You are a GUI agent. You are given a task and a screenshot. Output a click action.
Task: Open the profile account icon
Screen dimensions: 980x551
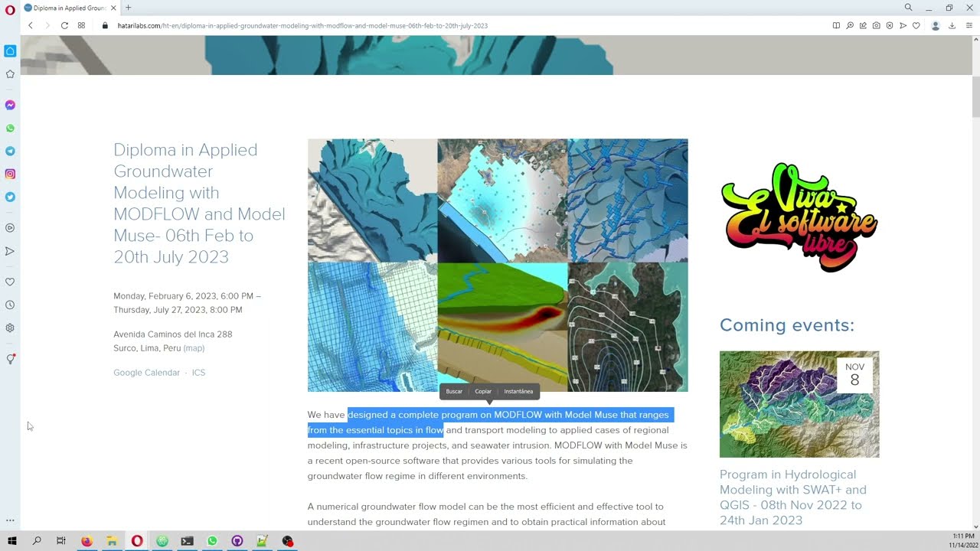tap(936, 25)
